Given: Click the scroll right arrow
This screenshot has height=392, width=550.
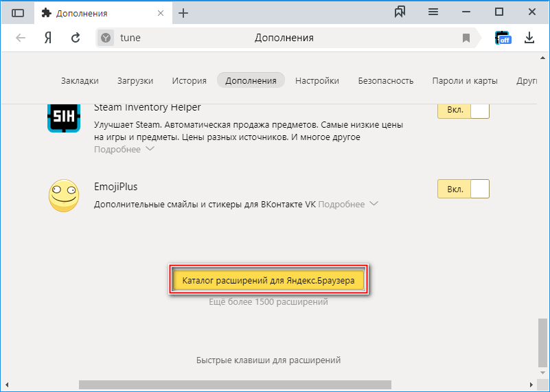Looking at the screenshot, I should click(x=531, y=384).
